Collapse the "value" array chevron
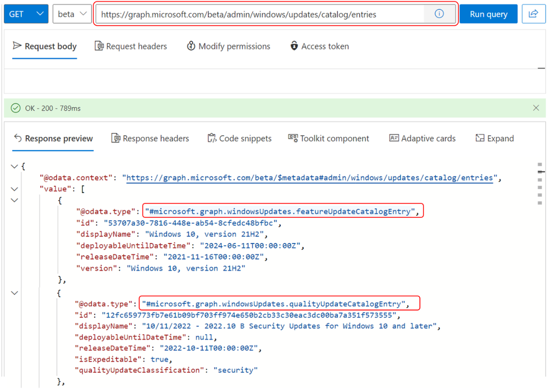549x392 pixels. (14, 189)
